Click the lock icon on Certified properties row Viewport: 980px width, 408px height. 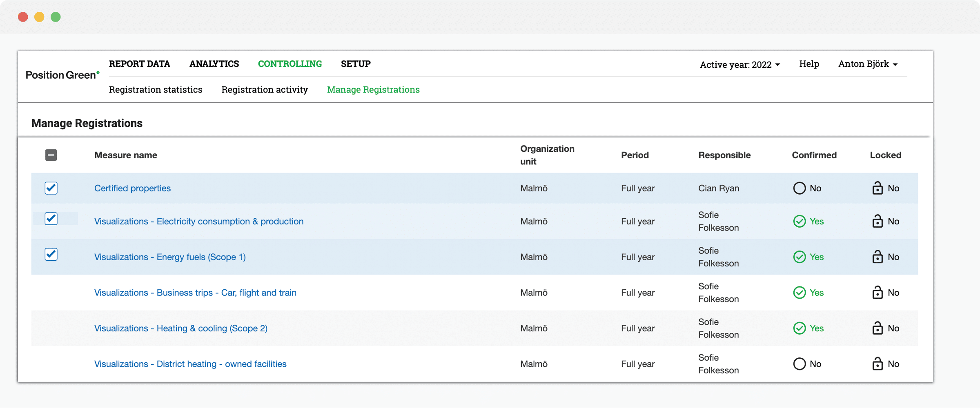pyautogui.click(x=877, y=188)
